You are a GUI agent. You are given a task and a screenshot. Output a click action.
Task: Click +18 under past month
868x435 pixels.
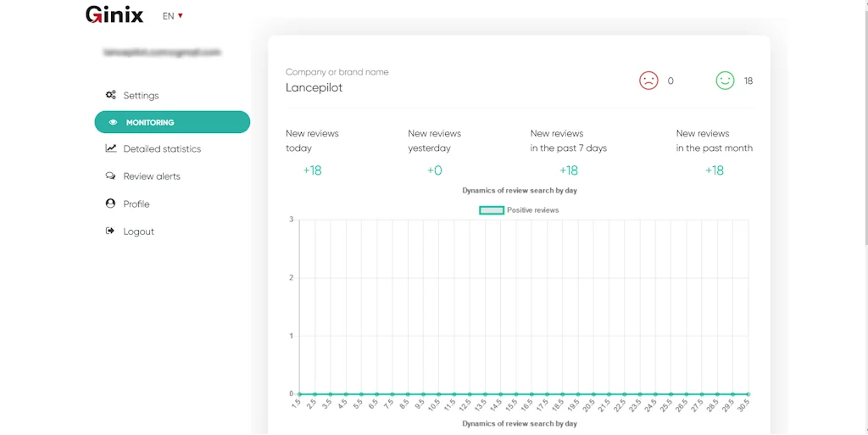pyautogui.click(x=714, y=170)
